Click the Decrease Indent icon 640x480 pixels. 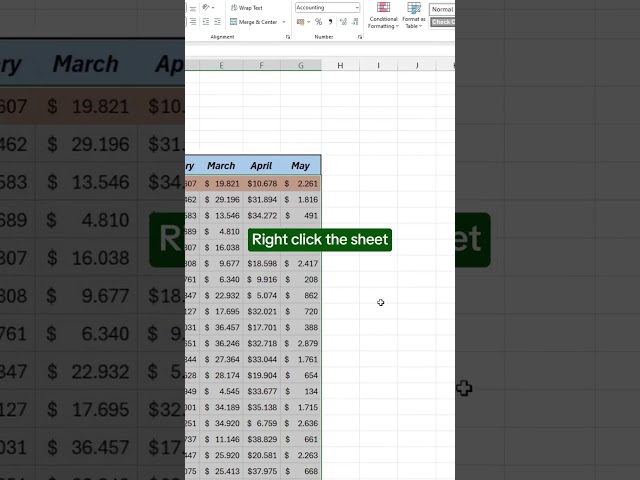206,22
